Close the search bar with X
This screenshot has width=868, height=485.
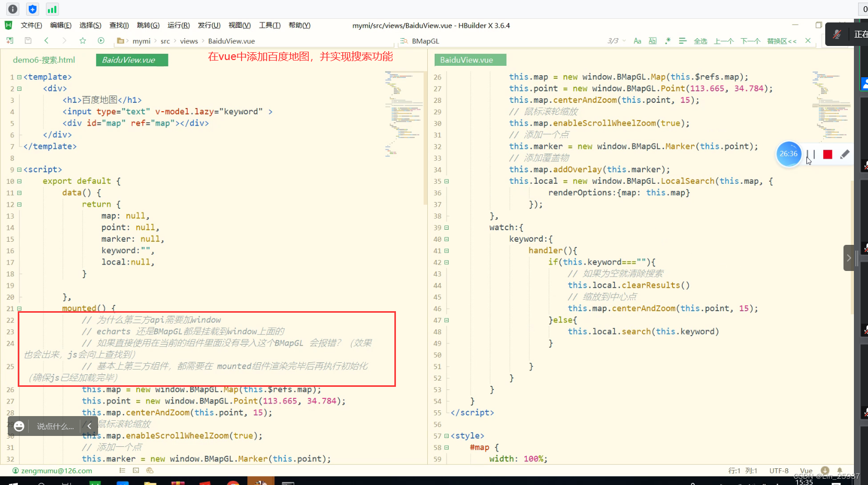[x=808, y=41]
